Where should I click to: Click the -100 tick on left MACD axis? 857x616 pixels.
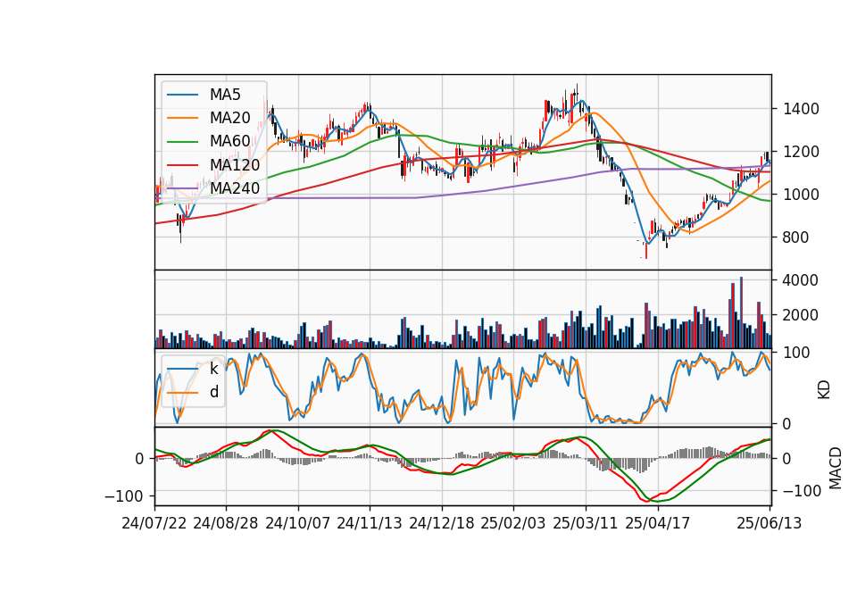(123, 496)
